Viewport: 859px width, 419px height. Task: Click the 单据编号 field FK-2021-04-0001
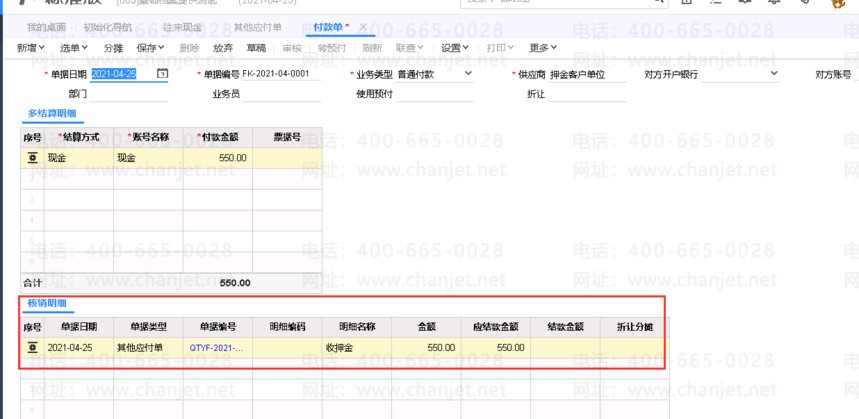pyautogui.click(x=281, y=74)
